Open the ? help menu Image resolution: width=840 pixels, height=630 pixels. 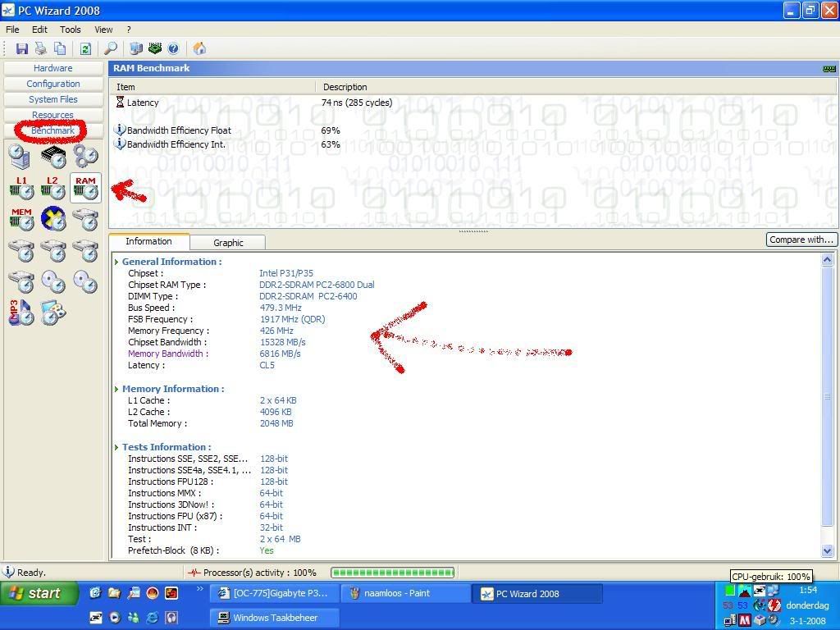[129, 30]
